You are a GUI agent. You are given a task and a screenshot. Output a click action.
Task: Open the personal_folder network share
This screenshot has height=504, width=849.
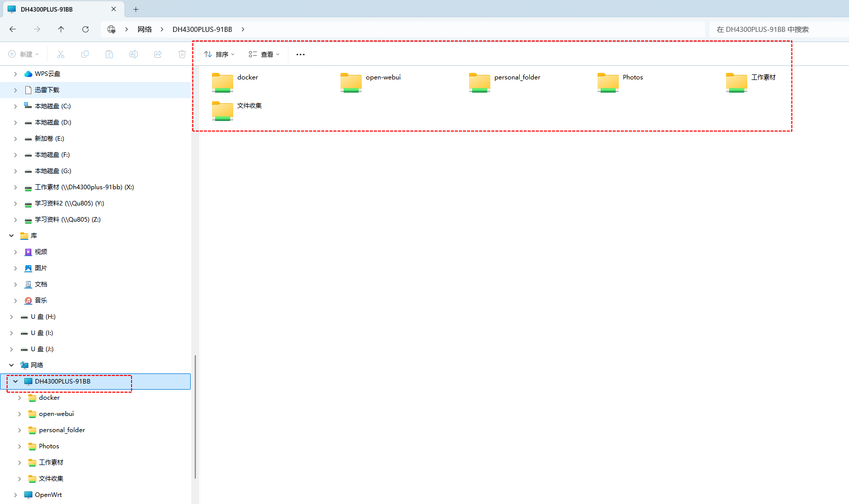tap(480, 82)
